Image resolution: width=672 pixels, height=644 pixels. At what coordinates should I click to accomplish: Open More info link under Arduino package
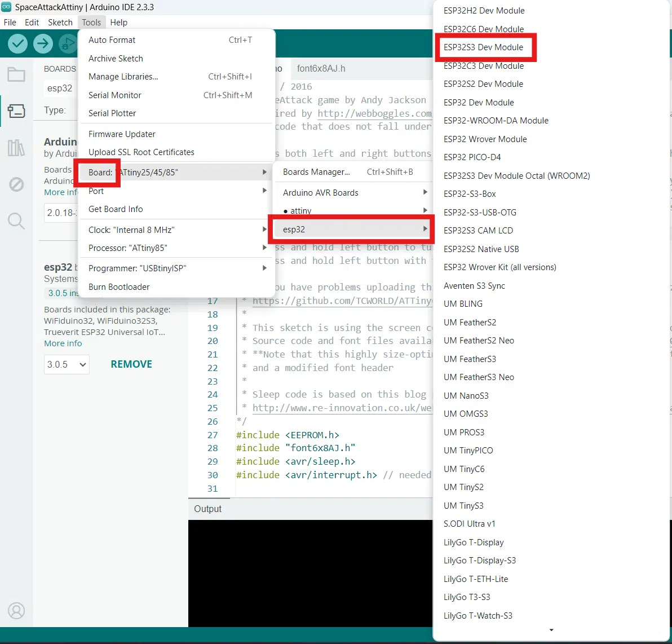[x=60, y=192]
